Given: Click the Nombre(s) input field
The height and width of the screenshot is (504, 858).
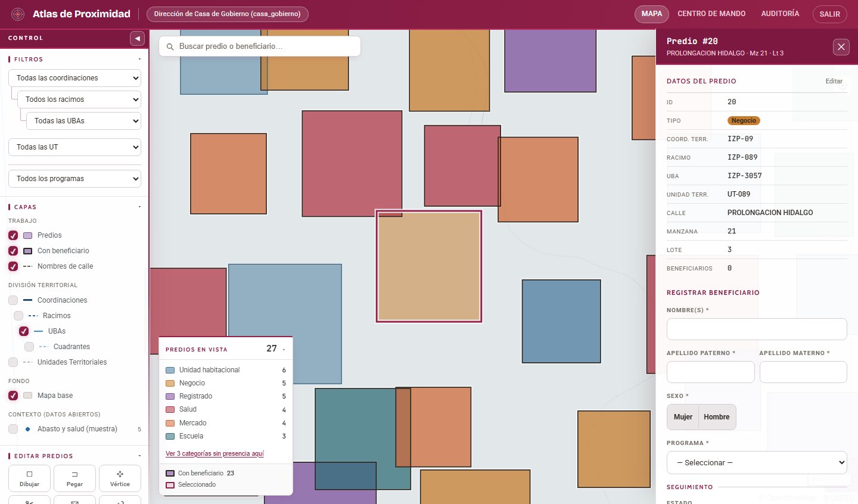Looking at the screenshot, I should tap(757, 329).
